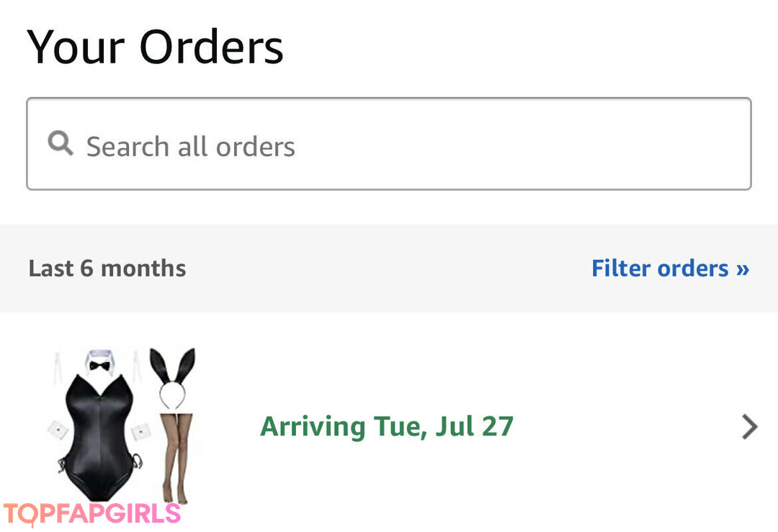Click the "Your Orders" page heading
The width and height of the screenshot is (778, 532).
click(155, 48)
